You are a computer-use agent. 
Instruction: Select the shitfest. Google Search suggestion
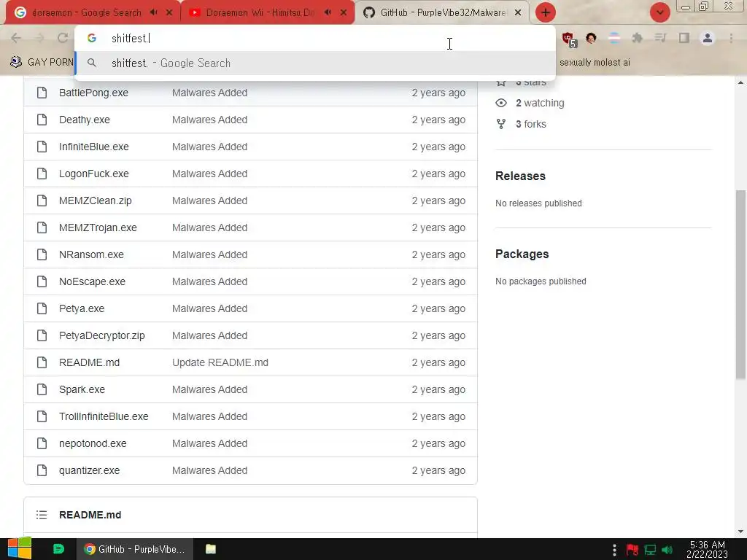pos(315,63)
